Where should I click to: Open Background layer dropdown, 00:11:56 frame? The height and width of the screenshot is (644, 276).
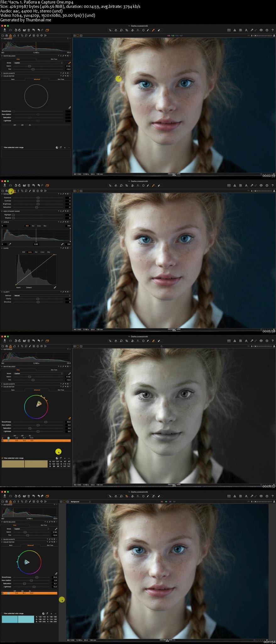[x=80, y=502]
